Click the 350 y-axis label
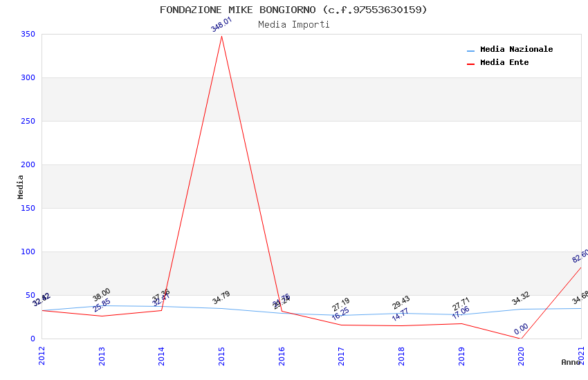 coord(28,34)
